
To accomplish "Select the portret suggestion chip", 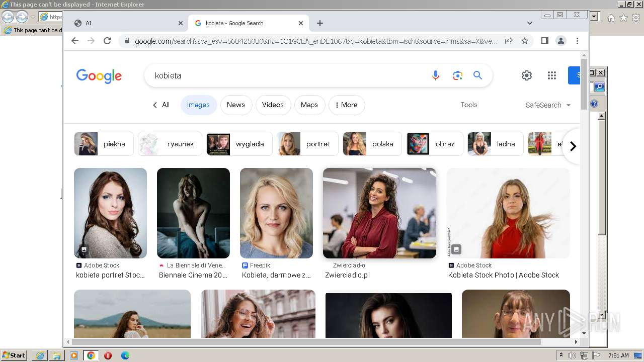I will click(x=307, y=144).
